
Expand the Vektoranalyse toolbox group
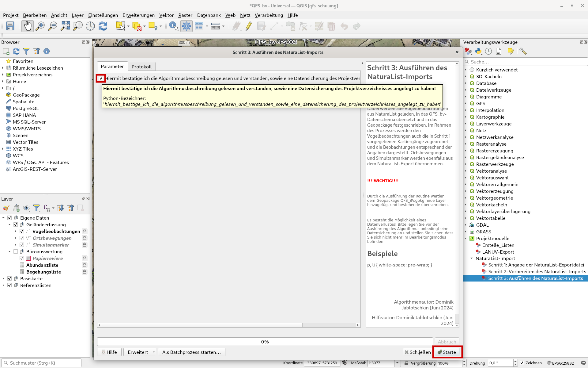pos(466,171)
